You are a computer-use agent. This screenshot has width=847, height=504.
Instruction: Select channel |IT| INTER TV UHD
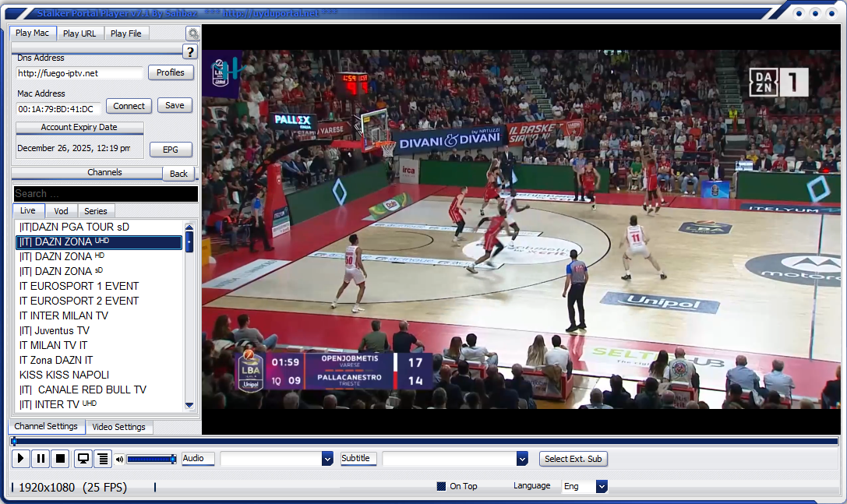pos(100,404)
